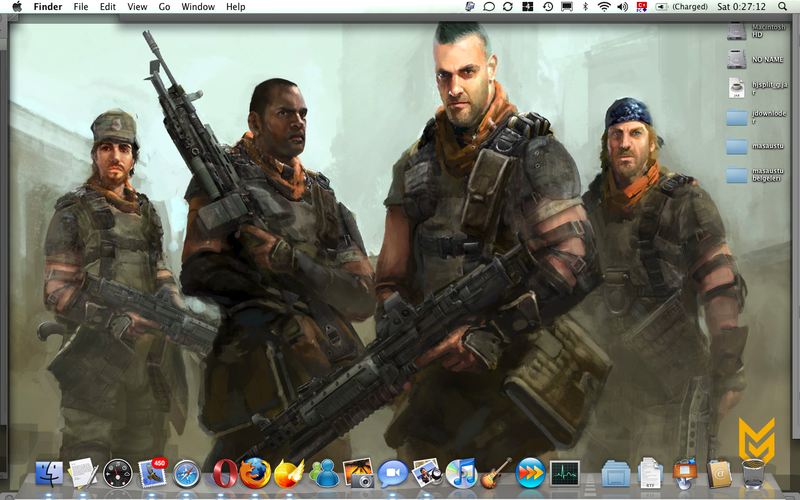Launch Keynote podium icon in Dock
Image resolution: width=800 pixels, height=500 pixels.
click(x=685, y=473)
